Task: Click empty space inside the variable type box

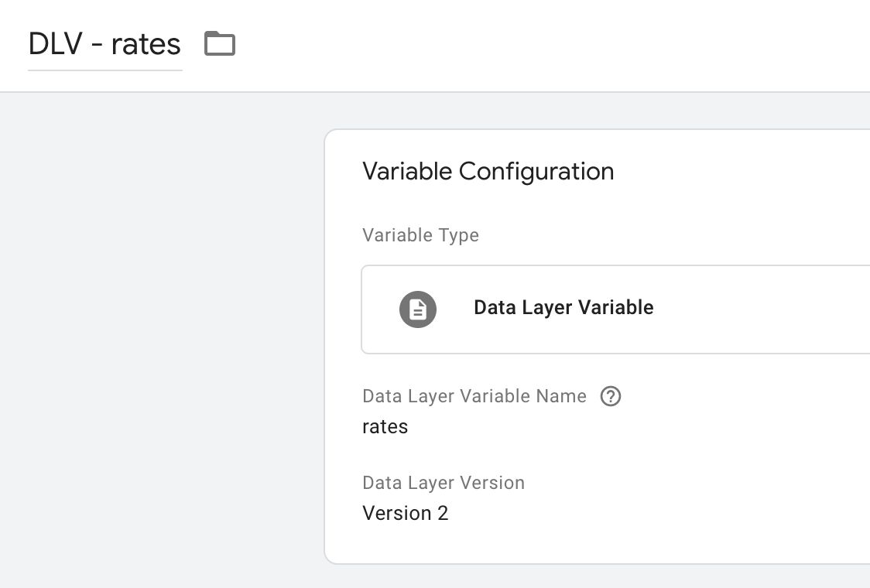Action: pyautogui.click(x=766, y=309)
